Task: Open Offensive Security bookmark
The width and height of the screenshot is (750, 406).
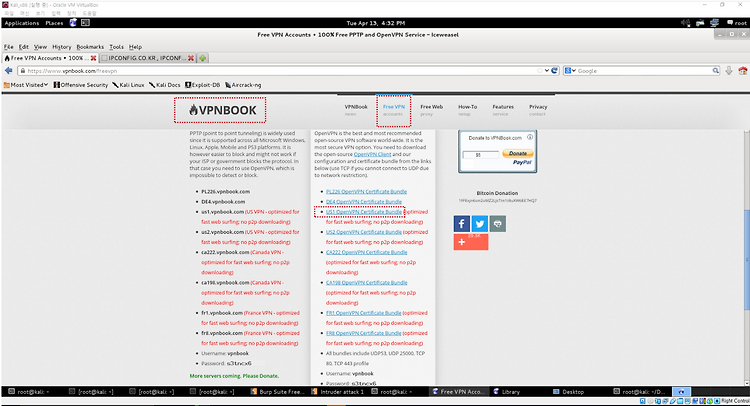Action: point(81,85)
